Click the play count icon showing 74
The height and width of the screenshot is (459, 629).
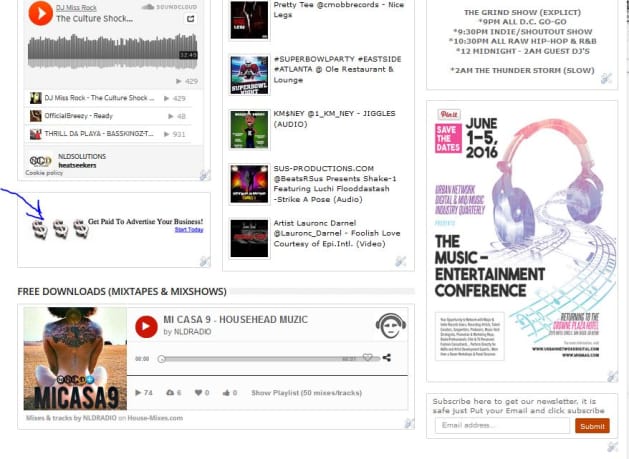coord(138,392)
